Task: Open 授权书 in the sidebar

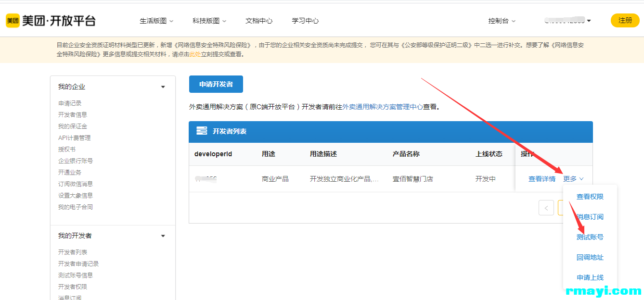Action: [67, 150]
